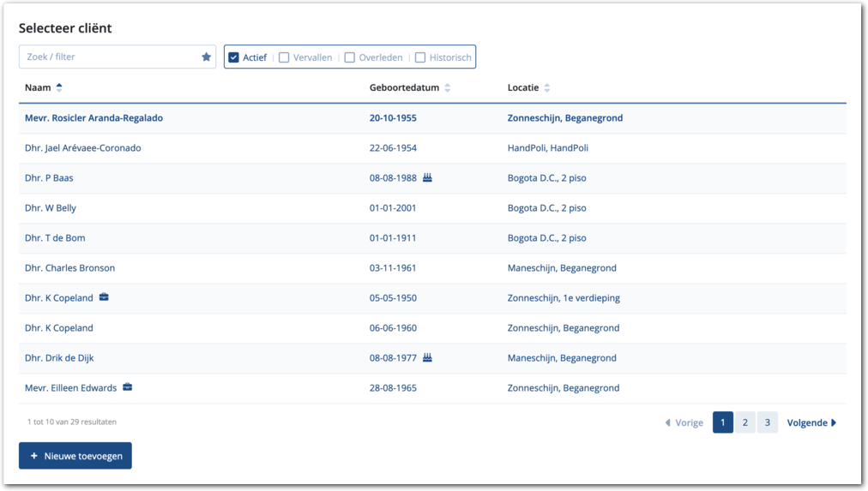Sort by Locatie using its sort arrows
The height and width of the screenshot is (491, 868).
click(547, 88)
